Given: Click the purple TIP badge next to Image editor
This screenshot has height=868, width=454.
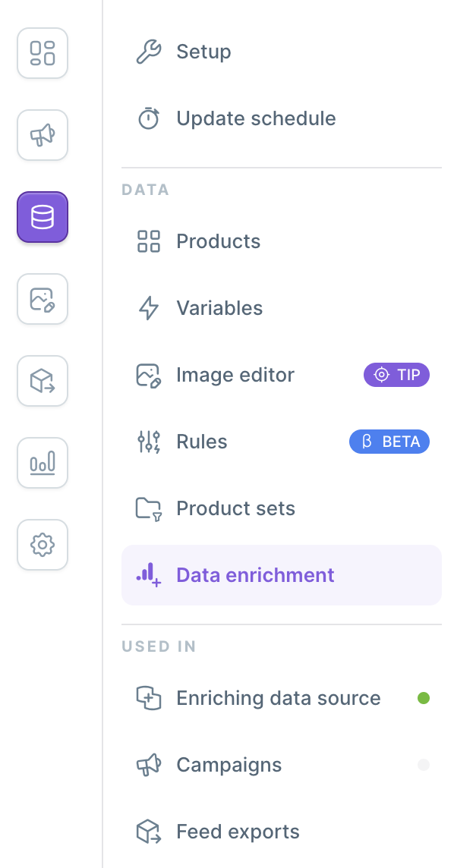Looking at the screenshot, I should pyautogui.click(x=396, y=375).
